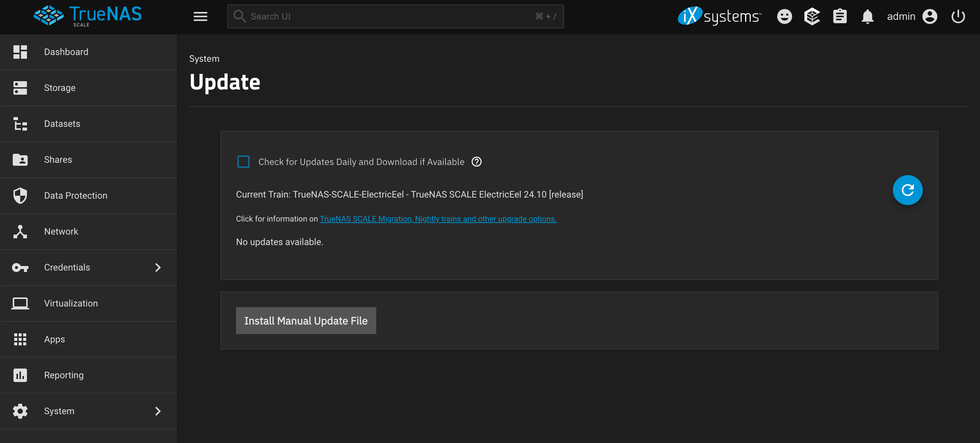This screenshot has height=443, width=980.
Task: Click the System gear icon
Action: 20,411
